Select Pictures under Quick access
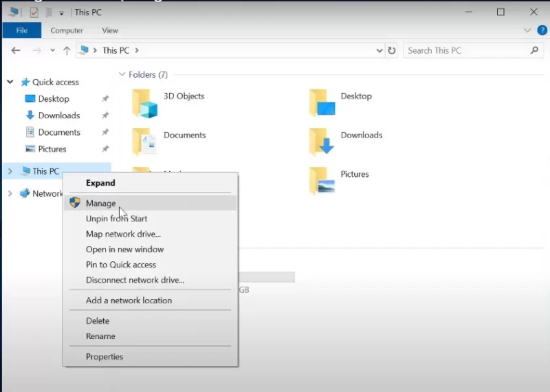The width and height of the screenshot is (550, 392). tap(52, 149)
